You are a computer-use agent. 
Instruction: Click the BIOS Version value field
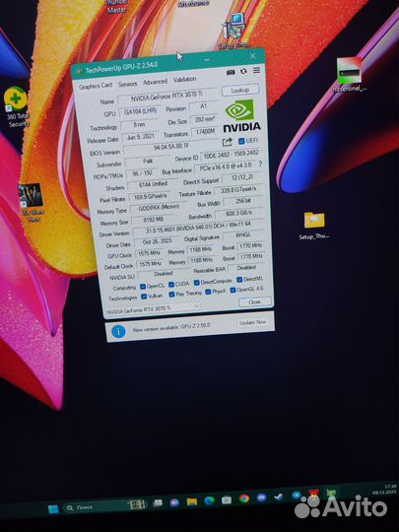[x=171, y=147]
